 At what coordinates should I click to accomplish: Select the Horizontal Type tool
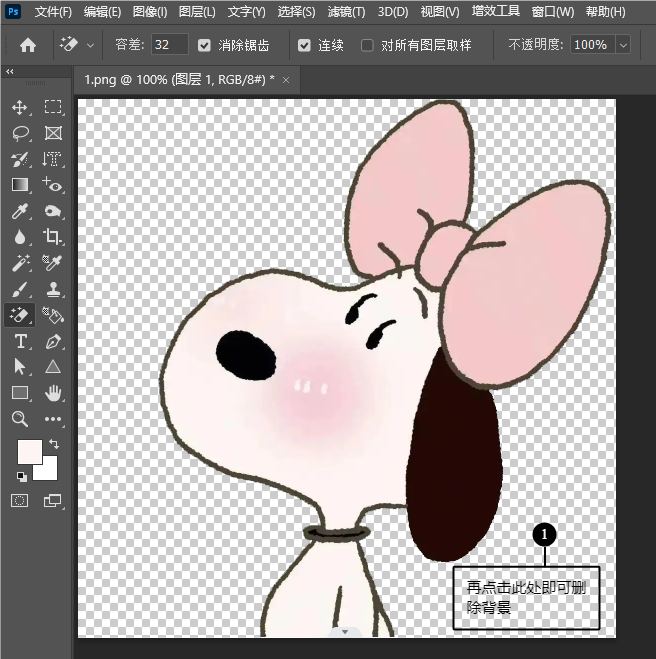21,341
